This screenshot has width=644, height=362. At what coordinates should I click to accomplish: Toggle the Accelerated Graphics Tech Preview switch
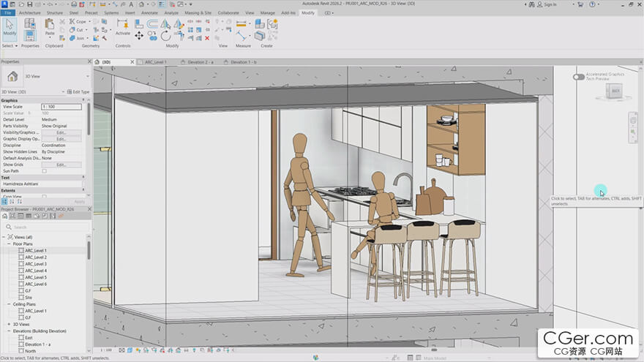[579, 77]
